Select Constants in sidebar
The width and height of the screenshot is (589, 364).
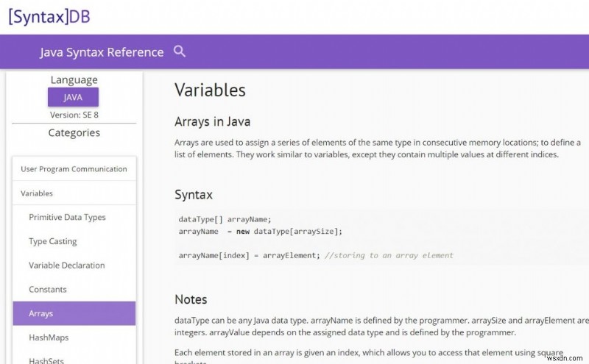coord(48,289)
